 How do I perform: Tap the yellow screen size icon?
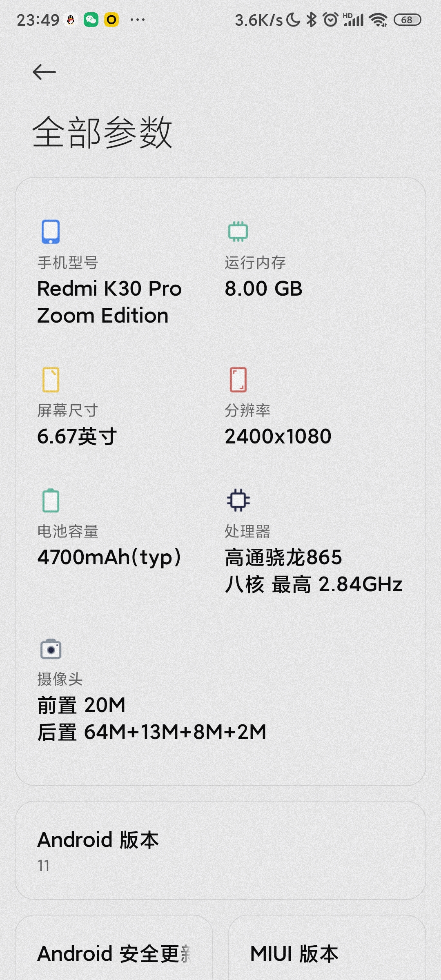pyautogui.click(x=51, y=379)
